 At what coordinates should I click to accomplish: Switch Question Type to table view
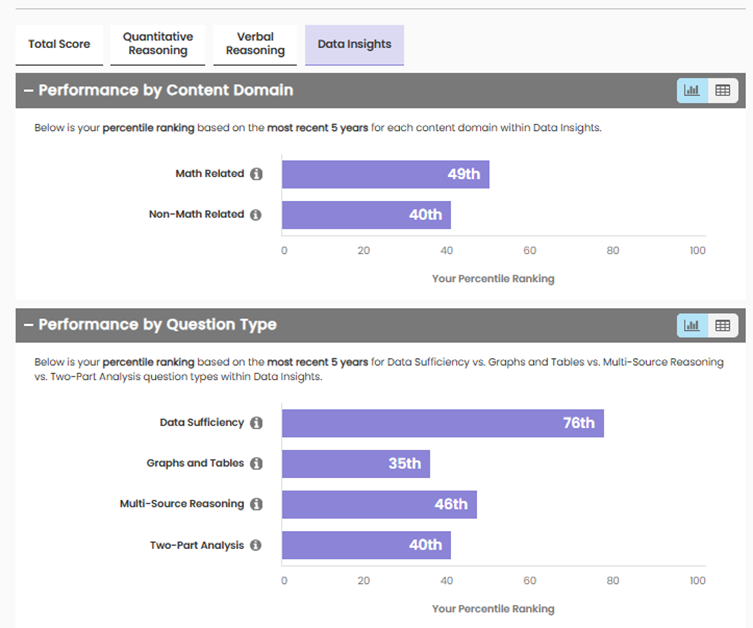[x=722, y=325]
